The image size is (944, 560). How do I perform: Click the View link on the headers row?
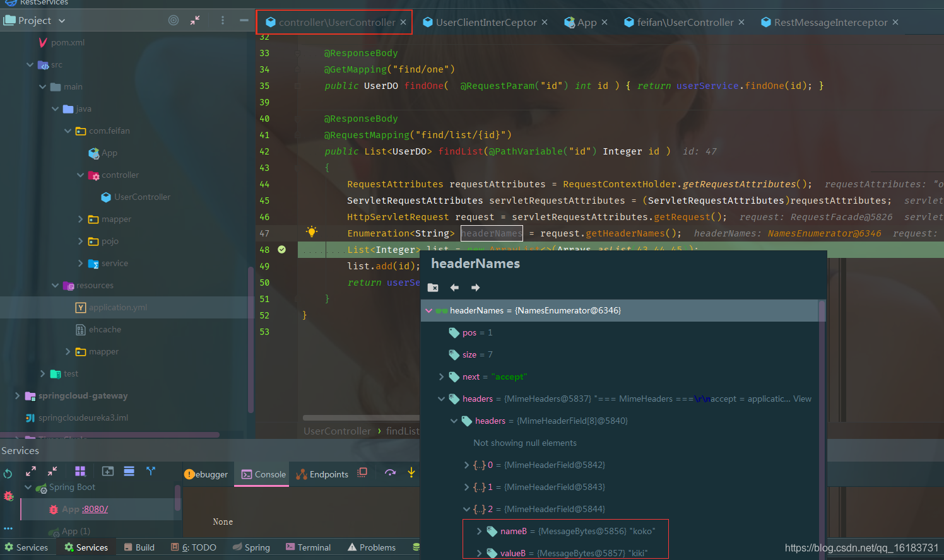(x=802, y=399)
